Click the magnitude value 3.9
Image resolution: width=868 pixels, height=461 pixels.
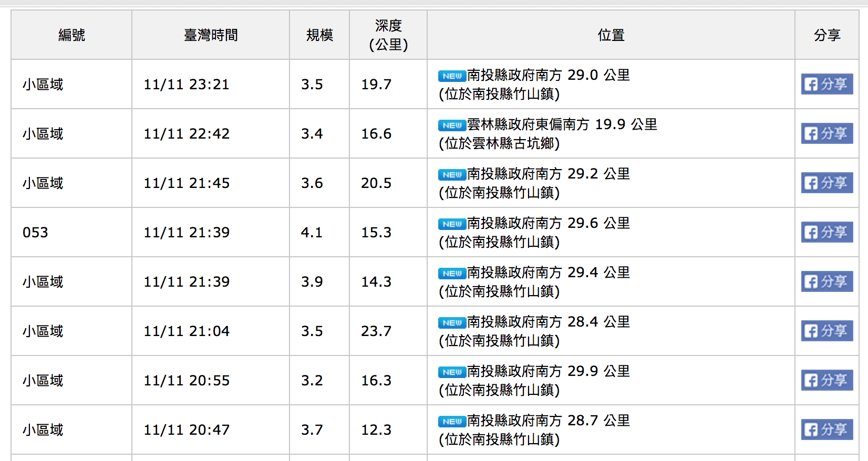click(x=312, y=281)
